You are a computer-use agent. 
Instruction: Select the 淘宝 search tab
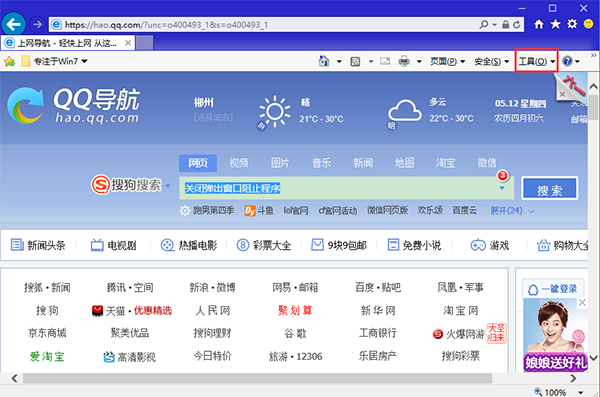(445, 163)
